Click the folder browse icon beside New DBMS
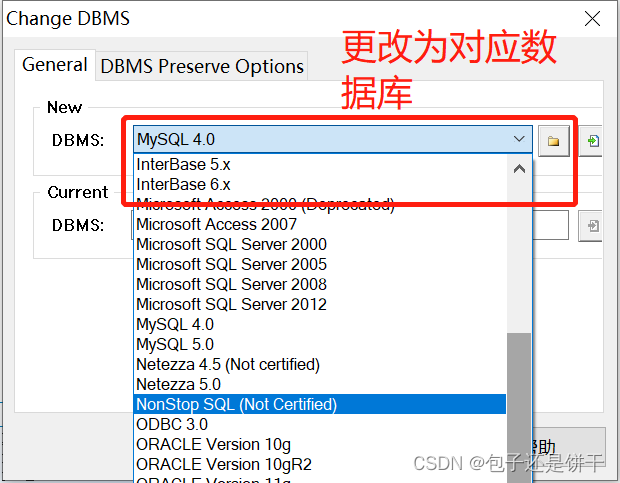Viewport: 620px width, 483px height. pyautogui.click(x=554, y=141)
